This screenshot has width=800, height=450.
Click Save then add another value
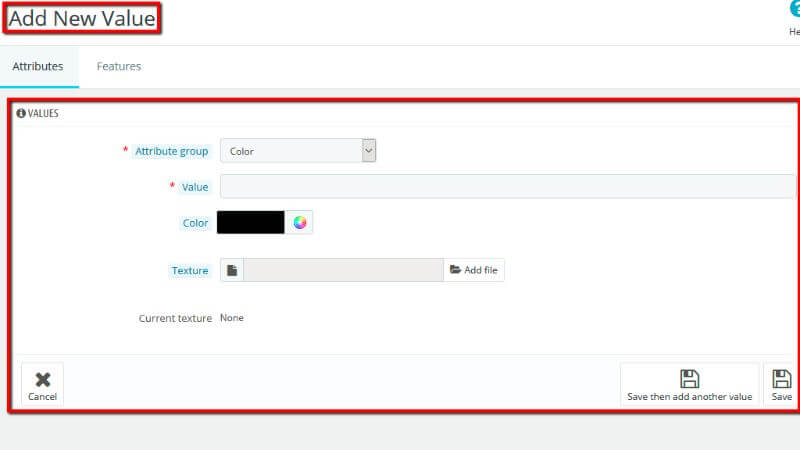coord(689,385)
